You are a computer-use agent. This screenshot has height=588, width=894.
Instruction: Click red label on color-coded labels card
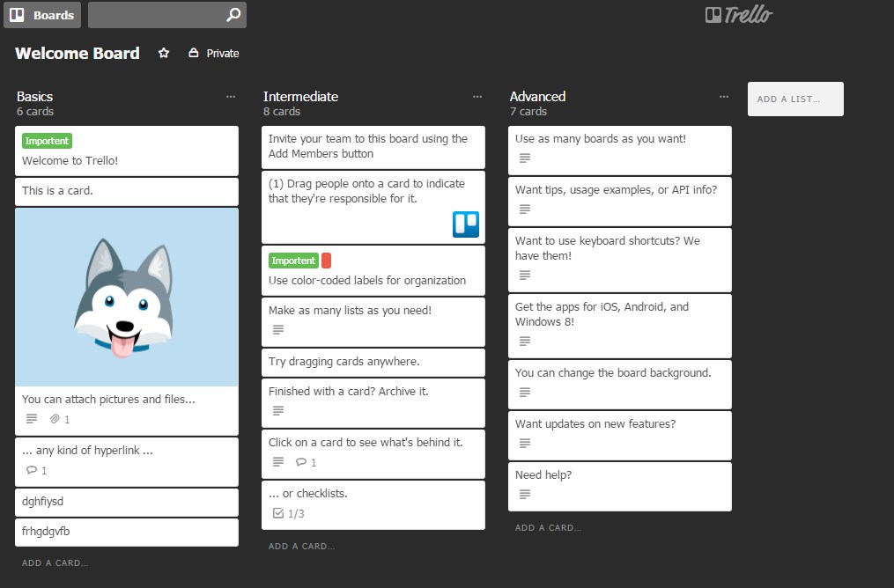[326, 261]
